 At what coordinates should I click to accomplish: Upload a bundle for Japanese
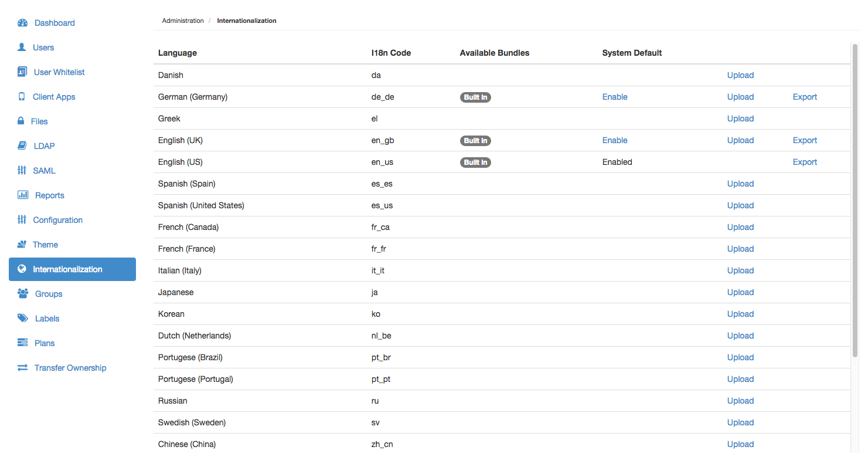740,292
